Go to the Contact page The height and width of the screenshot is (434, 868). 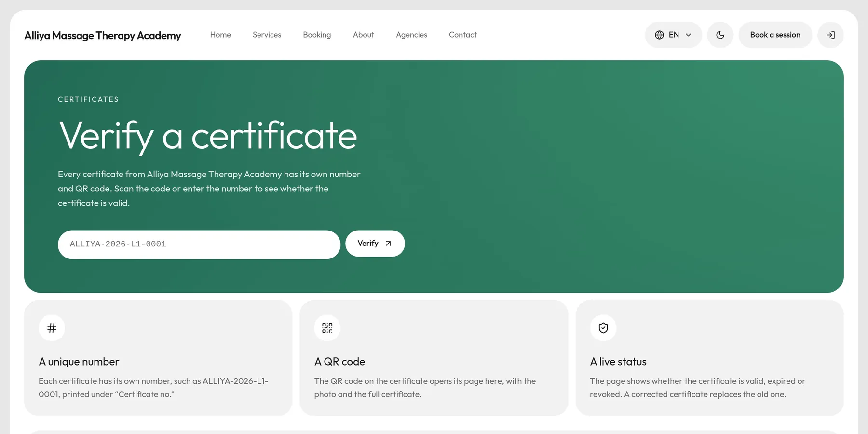tap(462, 35)
